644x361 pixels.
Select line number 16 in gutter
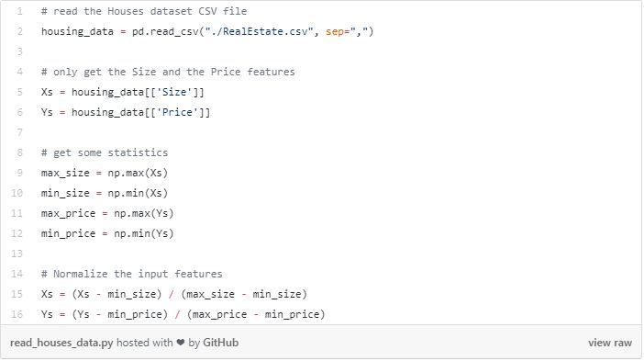(17, 314)
